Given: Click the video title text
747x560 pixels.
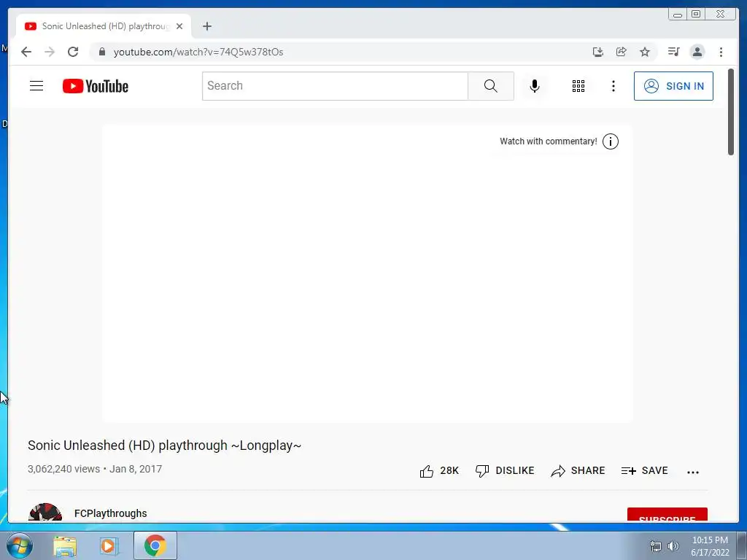Looking at the screenshot, I should pyautogui.click(x=164, y=446).
